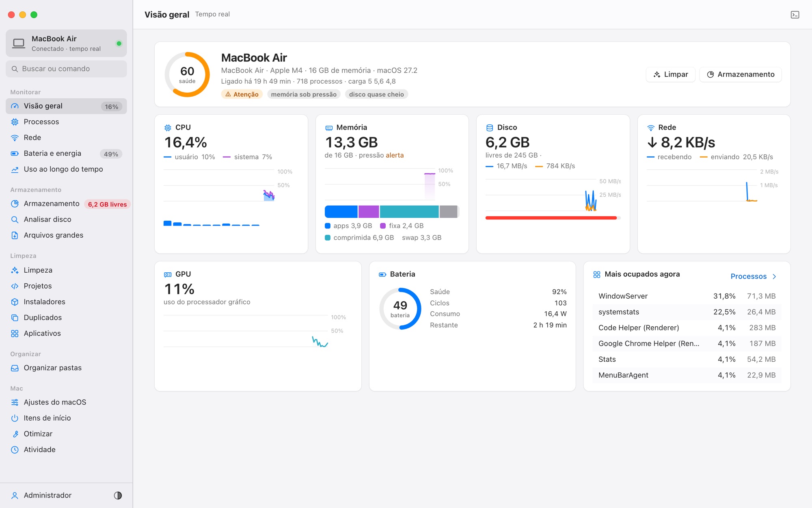Click the Administrador account entry
Screen dimensions: 812x508
coord(48,495)
